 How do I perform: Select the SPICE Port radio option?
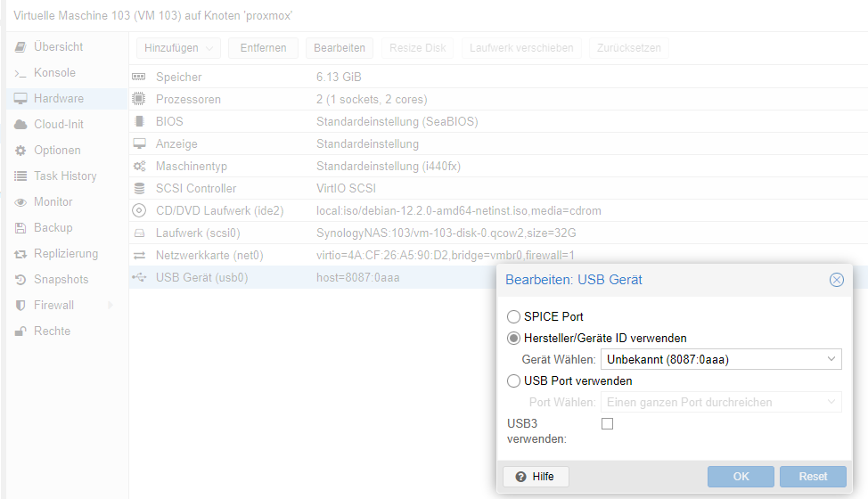pos(513,316)
